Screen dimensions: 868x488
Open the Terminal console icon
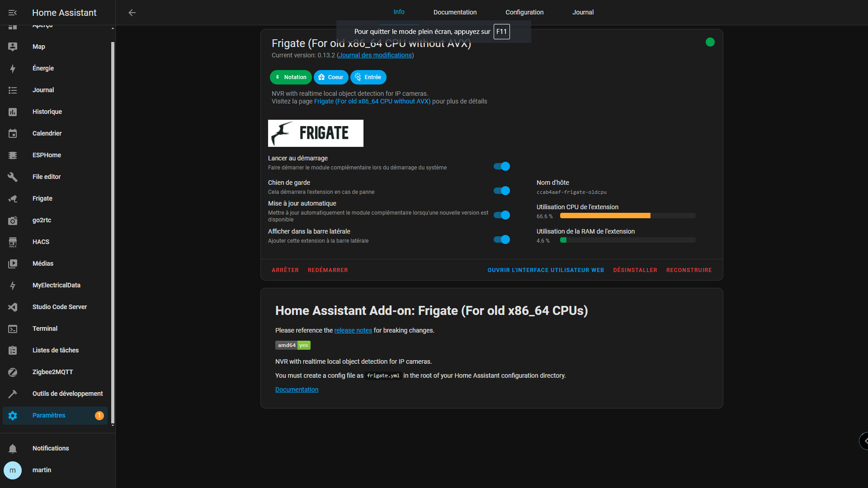[x=13, y=328]
